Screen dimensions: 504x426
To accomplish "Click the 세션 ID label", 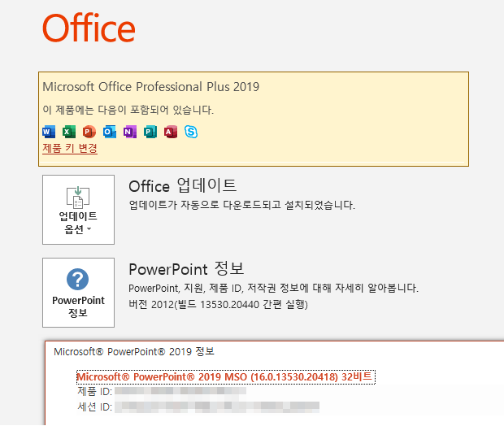I will click(95, 407).
